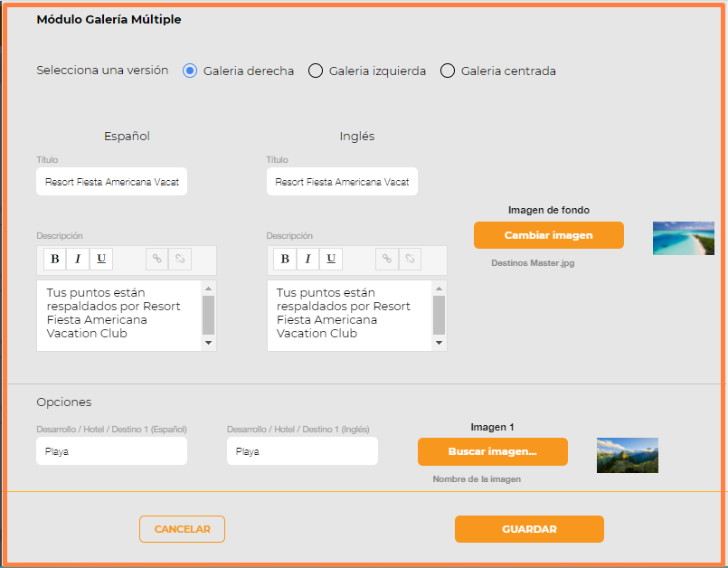Click the 'Imagen 1' label

(492, 427)
